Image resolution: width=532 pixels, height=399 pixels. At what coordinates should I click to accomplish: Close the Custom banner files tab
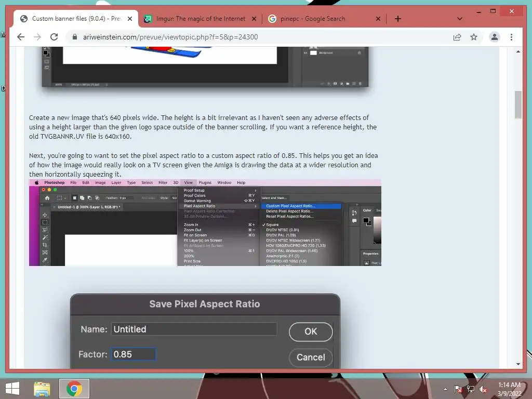[x=129, y=19]
